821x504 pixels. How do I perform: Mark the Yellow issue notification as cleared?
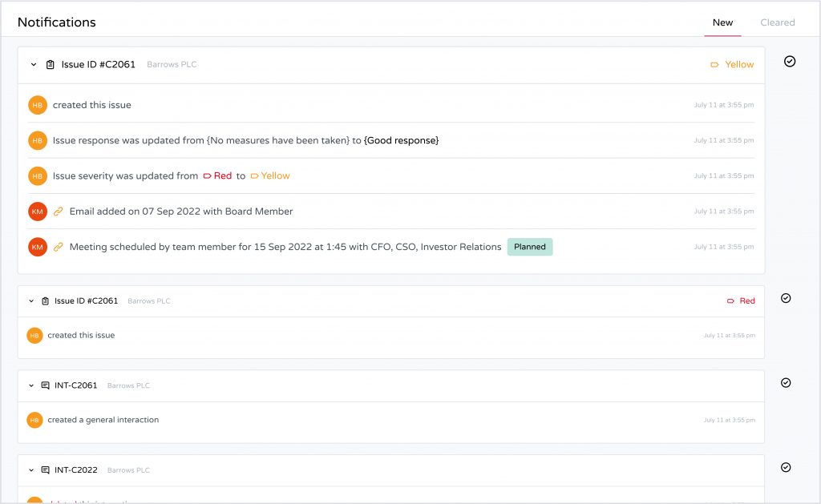point(790,62)
